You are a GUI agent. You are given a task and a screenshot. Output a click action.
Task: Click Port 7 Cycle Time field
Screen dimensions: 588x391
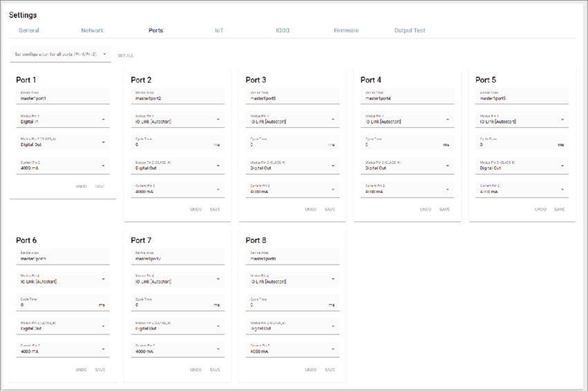point(178,303)
